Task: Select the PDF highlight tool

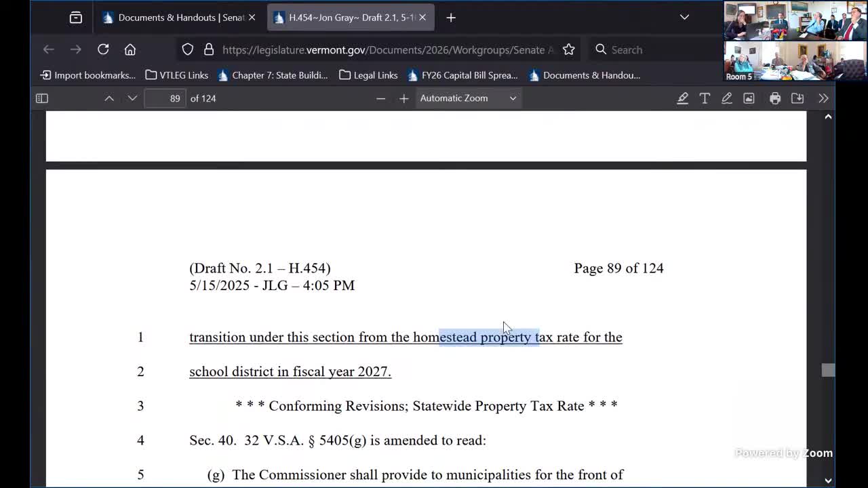Action: (683, 98)
